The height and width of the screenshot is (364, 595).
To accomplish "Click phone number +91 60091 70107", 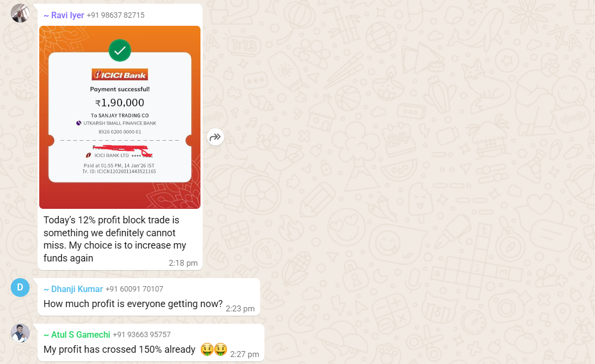I will [x=134, y=289].
